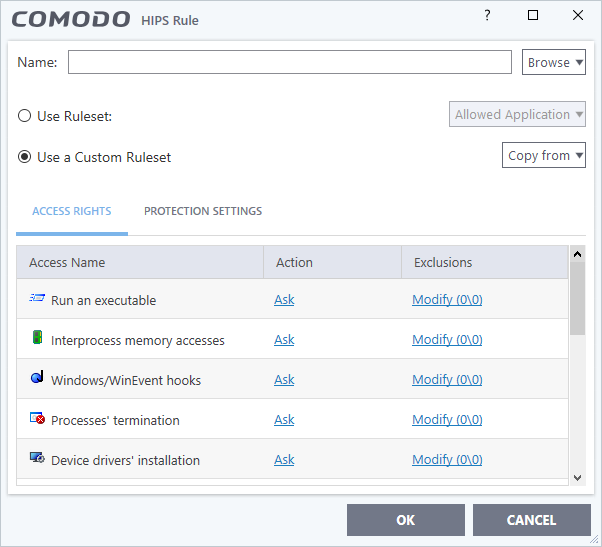Screen dimensions: 602x547
Task: Select Use a Custom Ruleset option
Action: pyautogui.click(x=25, y=157)
